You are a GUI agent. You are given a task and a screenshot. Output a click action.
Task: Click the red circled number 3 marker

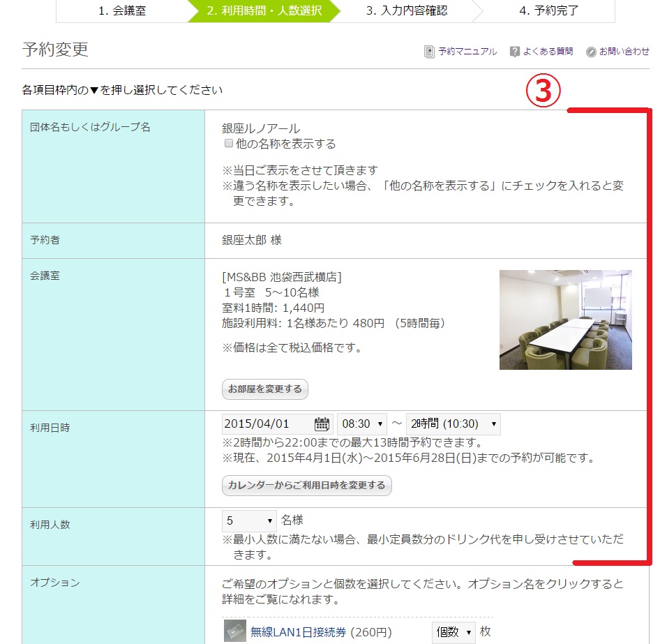point(543,92)
